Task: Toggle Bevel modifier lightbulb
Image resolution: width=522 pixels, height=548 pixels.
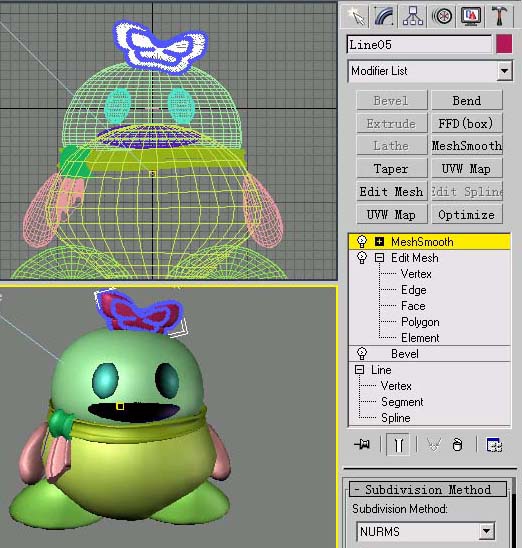Action: [x=362, y=353]
